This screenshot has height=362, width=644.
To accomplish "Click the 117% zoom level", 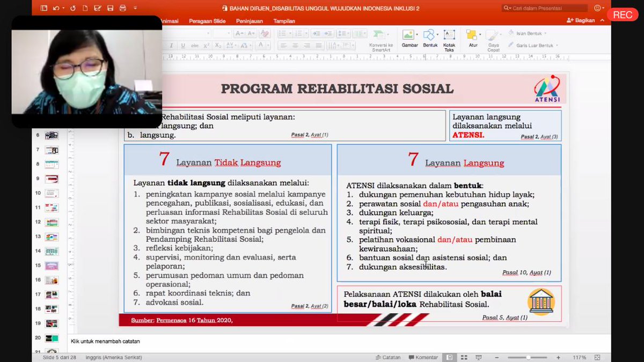I will [x=579, y=357].
